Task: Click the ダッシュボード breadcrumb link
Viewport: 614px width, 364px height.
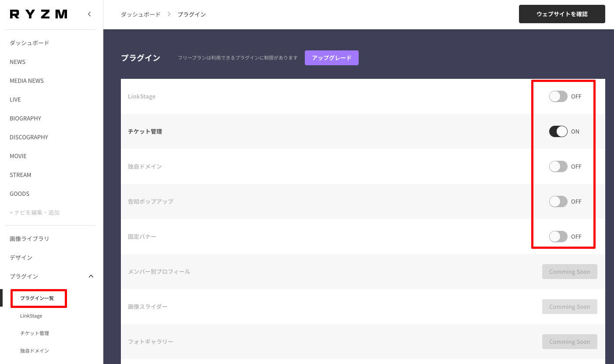Action: click(x=141, y=14)
